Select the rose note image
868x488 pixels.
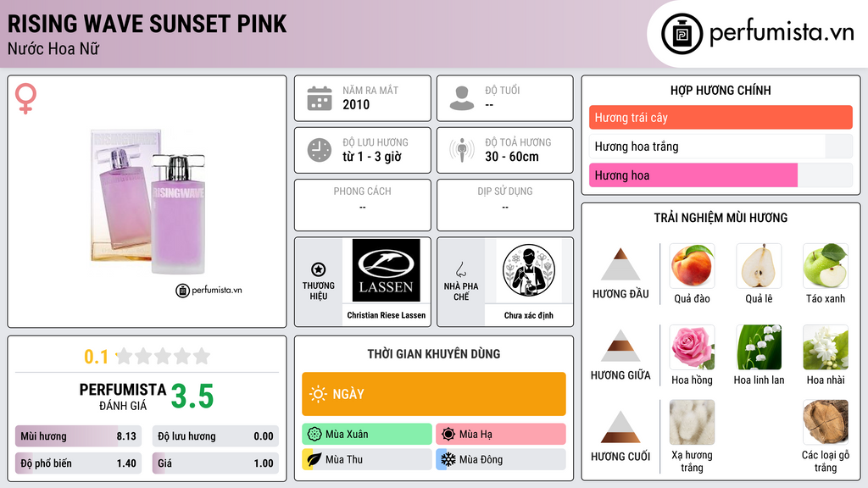pyautogui.click(x=692, y=347)
